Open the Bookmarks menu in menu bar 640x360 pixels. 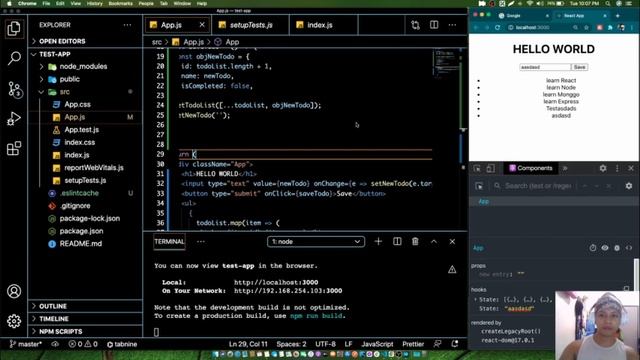(x=120, y=4)
